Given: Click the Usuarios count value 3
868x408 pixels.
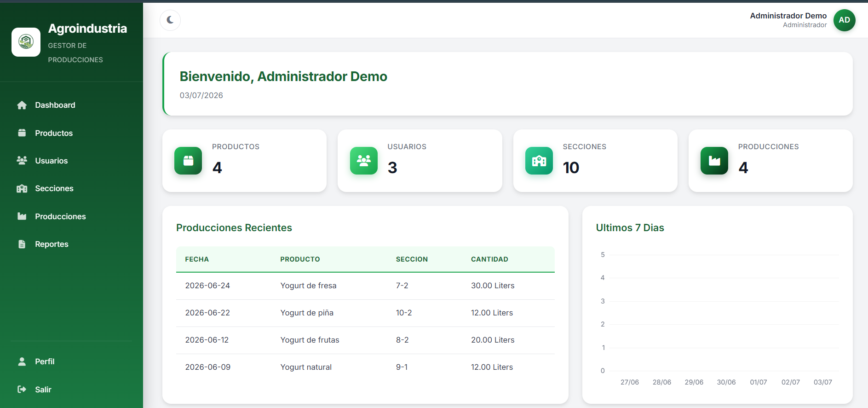Looking at the screenshot, I should 392,168.
